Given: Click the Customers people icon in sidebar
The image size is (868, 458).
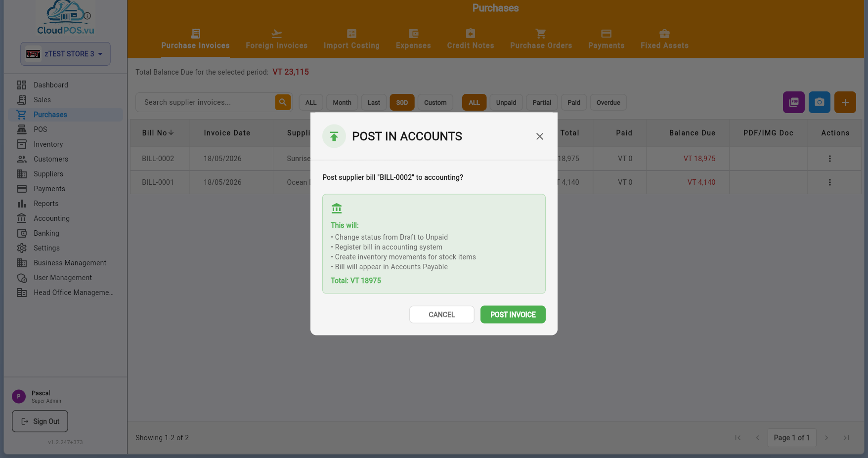Looking at the screenshot, I should click(x=22, y=159).
